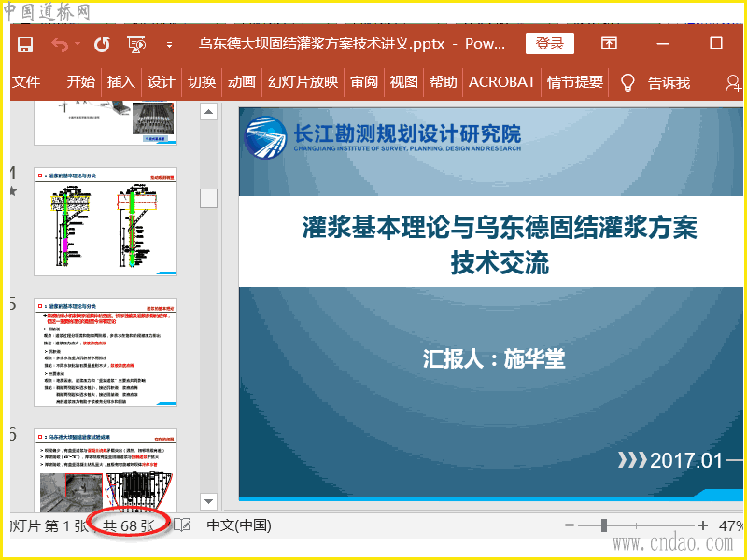Click the zoom out minus button
Screen dimensions: 747x560
point(570,525)
